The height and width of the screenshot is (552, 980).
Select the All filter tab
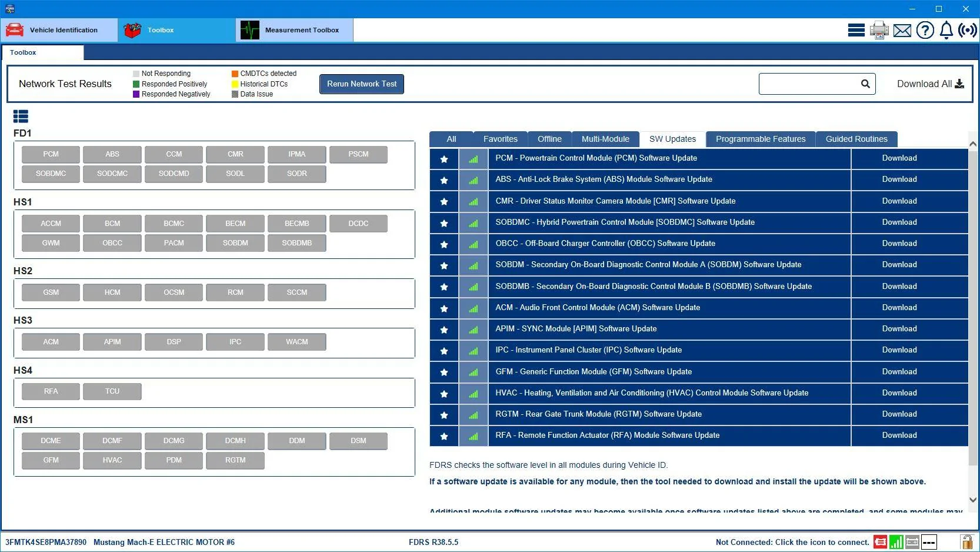point(451,139)
